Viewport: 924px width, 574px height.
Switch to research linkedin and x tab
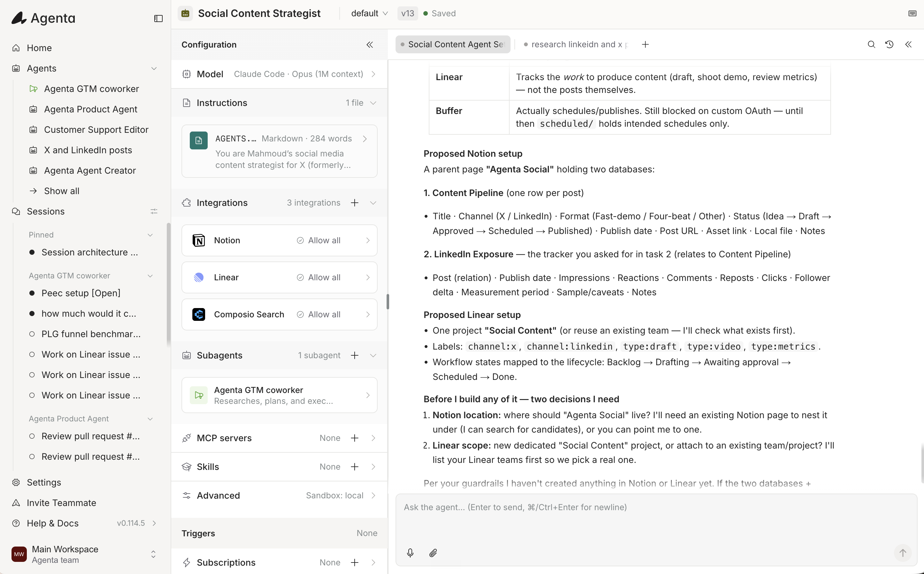575,44
